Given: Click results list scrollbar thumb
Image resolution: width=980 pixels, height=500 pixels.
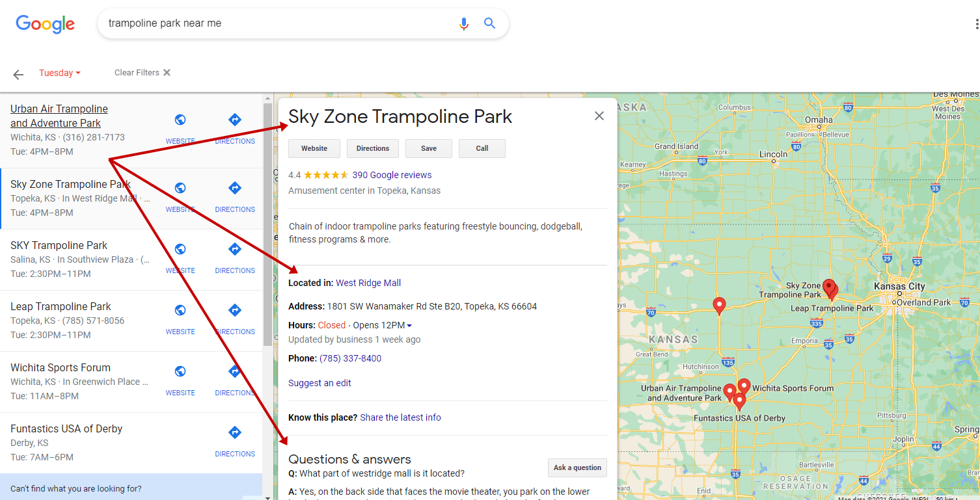Looking at the screenshot, I should coord(267,224).
